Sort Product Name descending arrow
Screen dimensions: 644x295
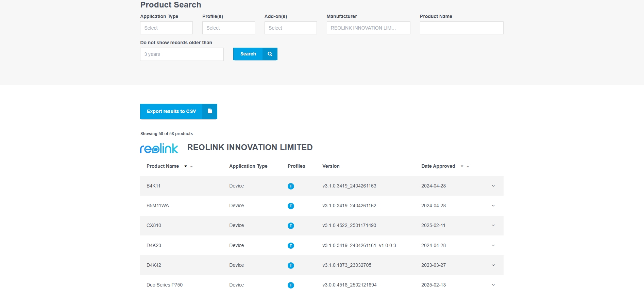(186, 166)
